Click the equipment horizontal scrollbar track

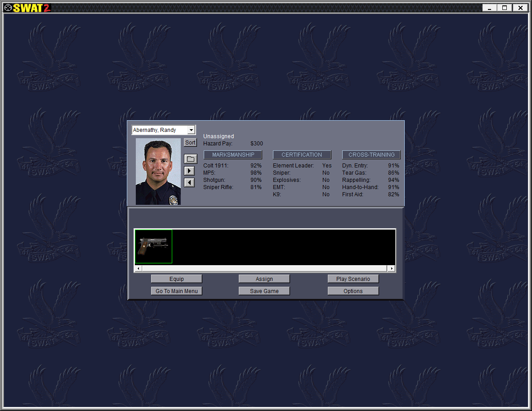coord(264,269)
